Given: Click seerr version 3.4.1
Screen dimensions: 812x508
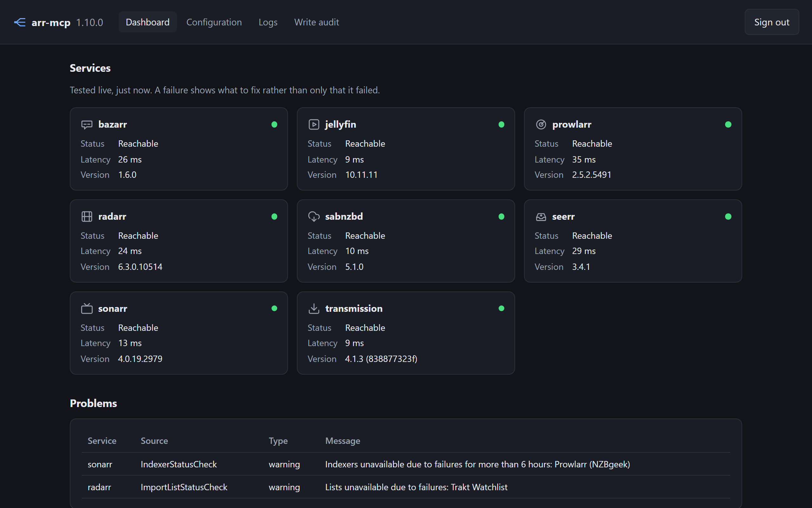Looking at the screenshot, I should click(x=581, y=267).
